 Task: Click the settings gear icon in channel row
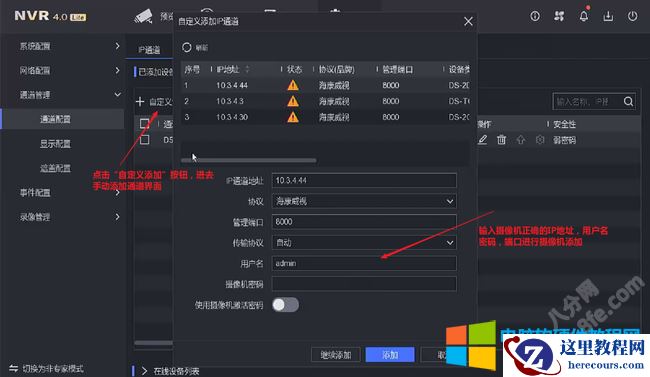click(540, 140)
